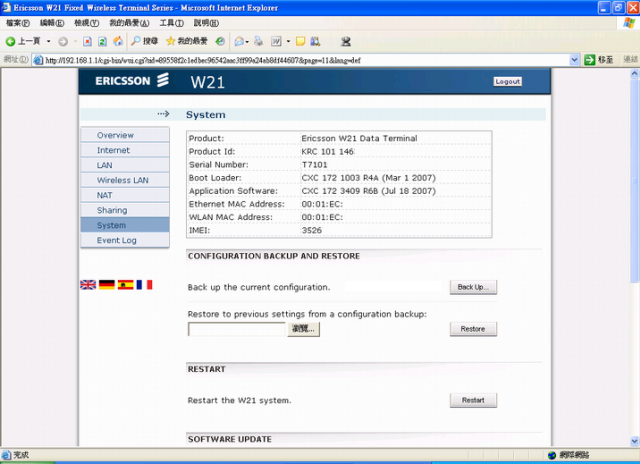Click the IMEI value '3526'
The image size is (640, 464).
coord(312,230)
